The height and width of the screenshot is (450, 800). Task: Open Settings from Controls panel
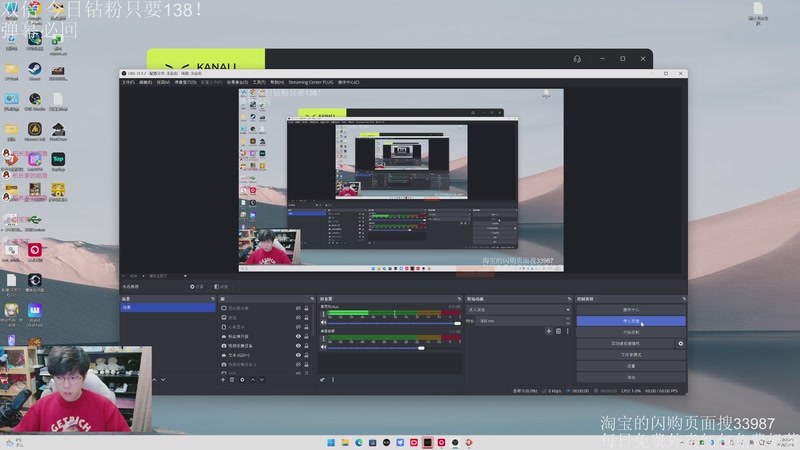point(631,366)
